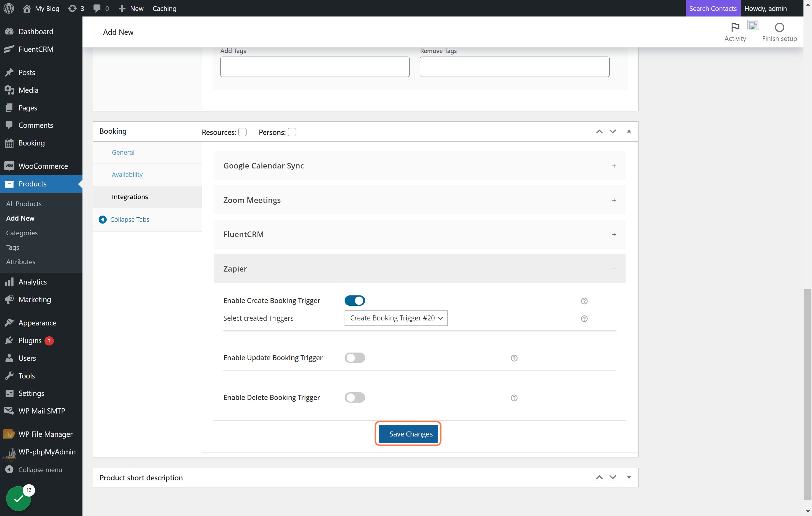Image resolution: width=812 pixels, height=516 pixels.
Task: Click the page vertical scrollbar
Action: 807,395
